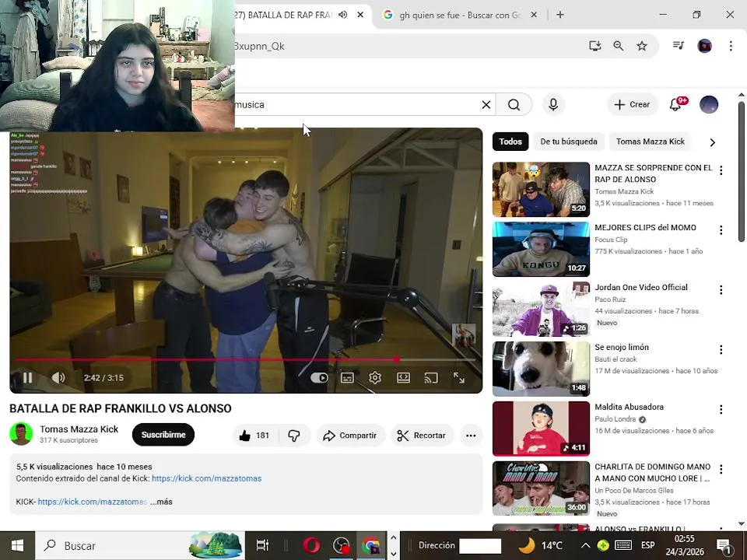Open MEJORES CLIPS del MOMO thumbnail
Viewport: 747px width, 560px height.
[542, 249]
